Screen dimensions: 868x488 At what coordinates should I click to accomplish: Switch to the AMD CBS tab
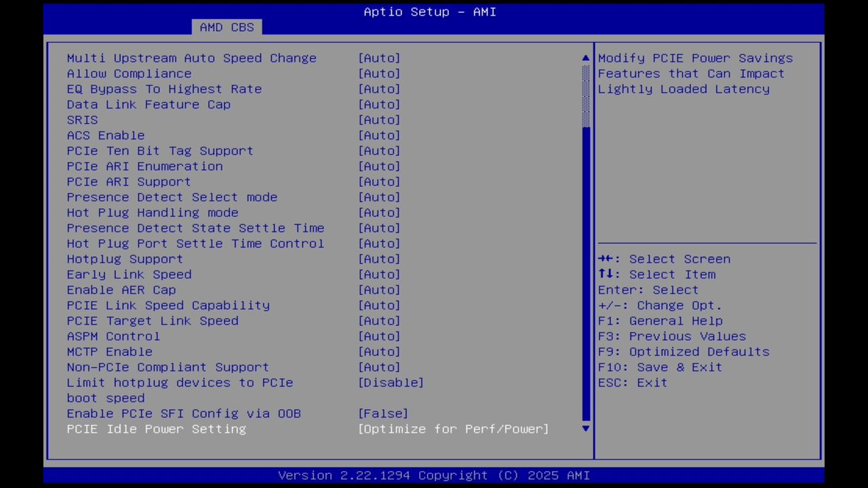[227, 27]
